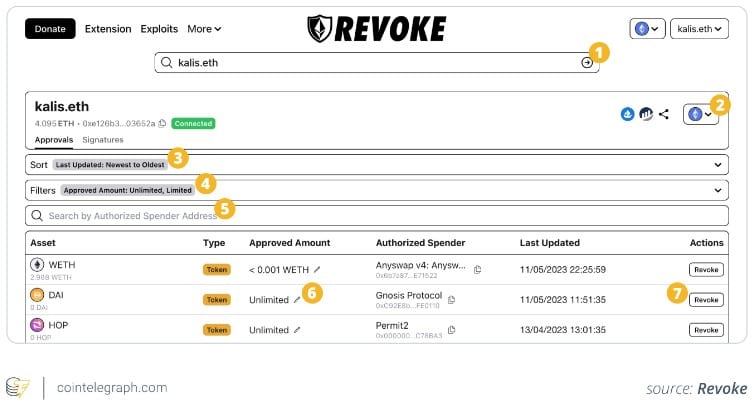Open the Extension page
The height and width of the screenshot is (404, 755).
point(108,29)
